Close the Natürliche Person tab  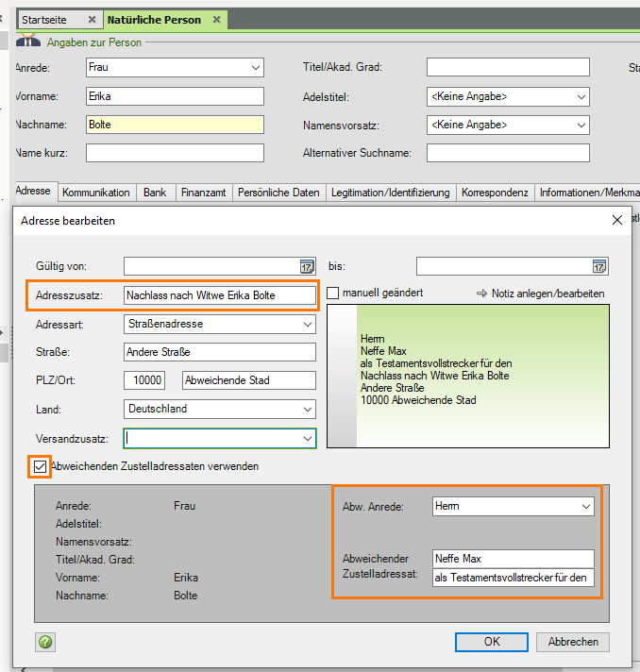tap(217, 20)
